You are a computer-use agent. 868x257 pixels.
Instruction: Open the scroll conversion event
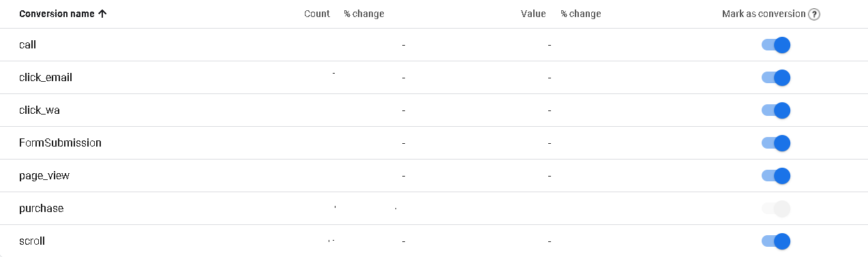(x=32, y=241)
